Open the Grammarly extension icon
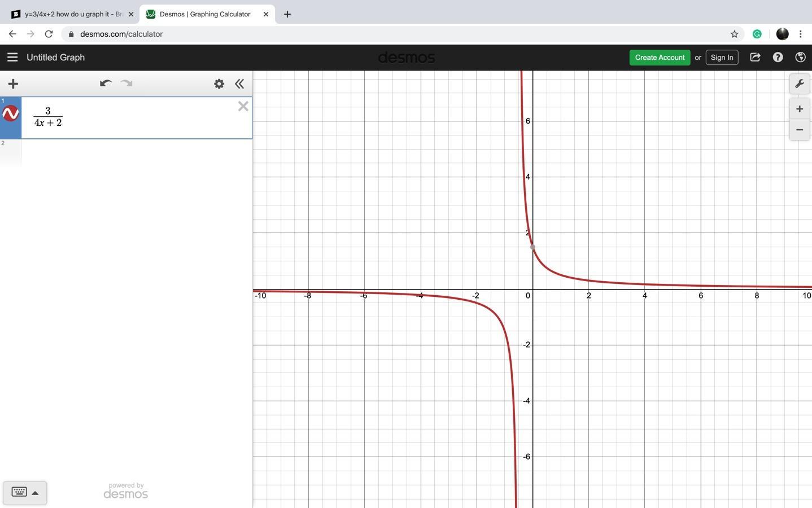 [757, 34]
